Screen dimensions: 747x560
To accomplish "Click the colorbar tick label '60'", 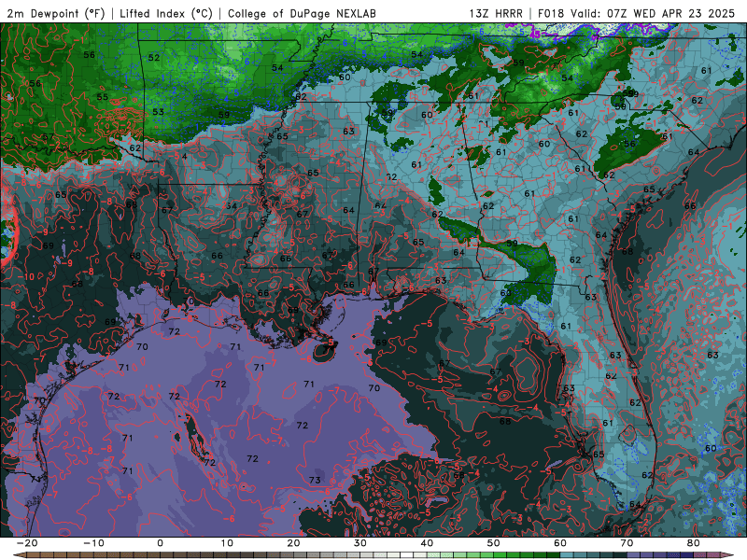I will pos(560,543).
